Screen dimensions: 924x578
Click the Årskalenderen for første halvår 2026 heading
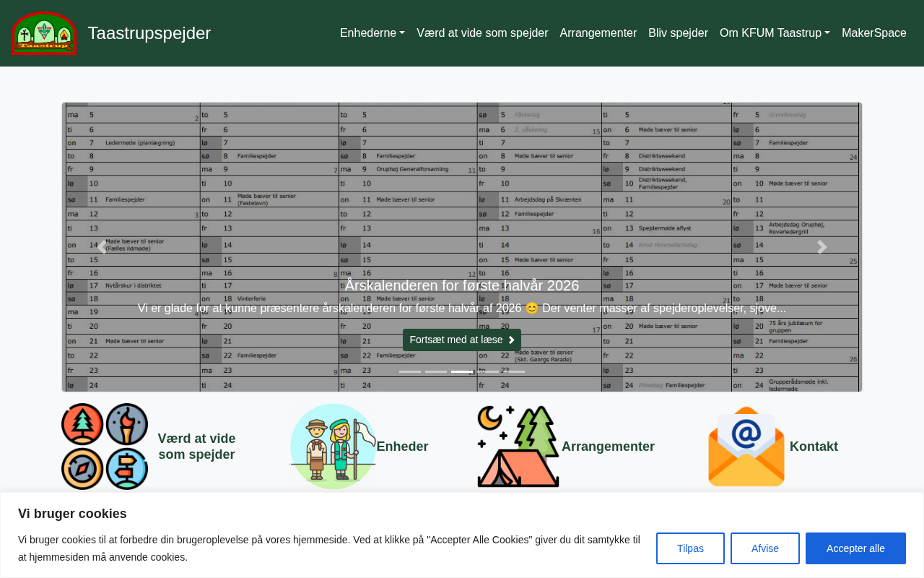pos(462,285)
